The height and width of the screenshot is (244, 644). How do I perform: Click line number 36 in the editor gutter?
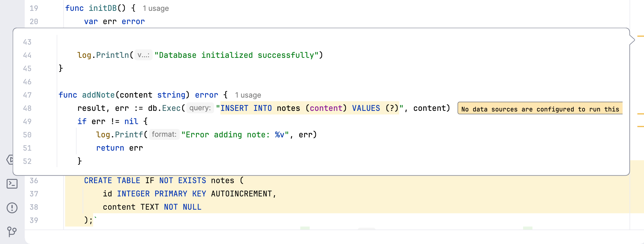34,181
